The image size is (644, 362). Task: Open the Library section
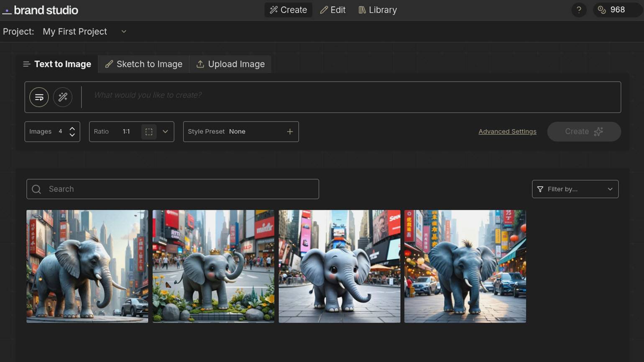click(x=378, y=10)
